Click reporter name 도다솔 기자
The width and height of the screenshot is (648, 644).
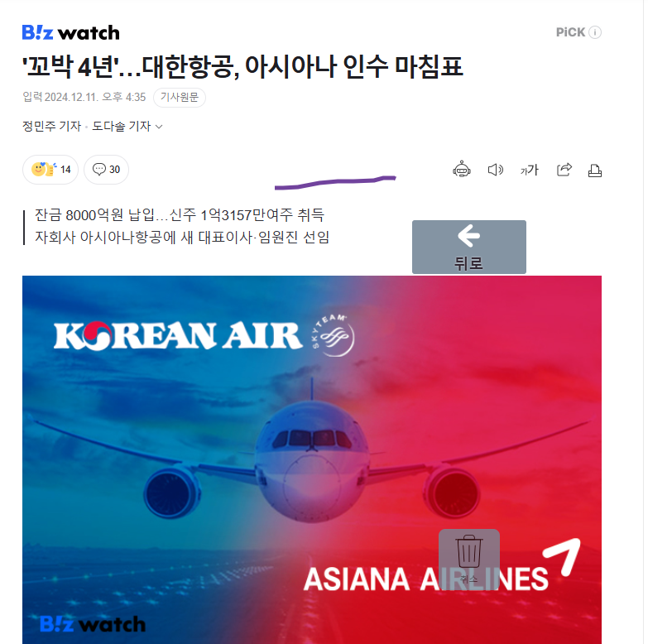pyautogui.click(x=121, y=126)
